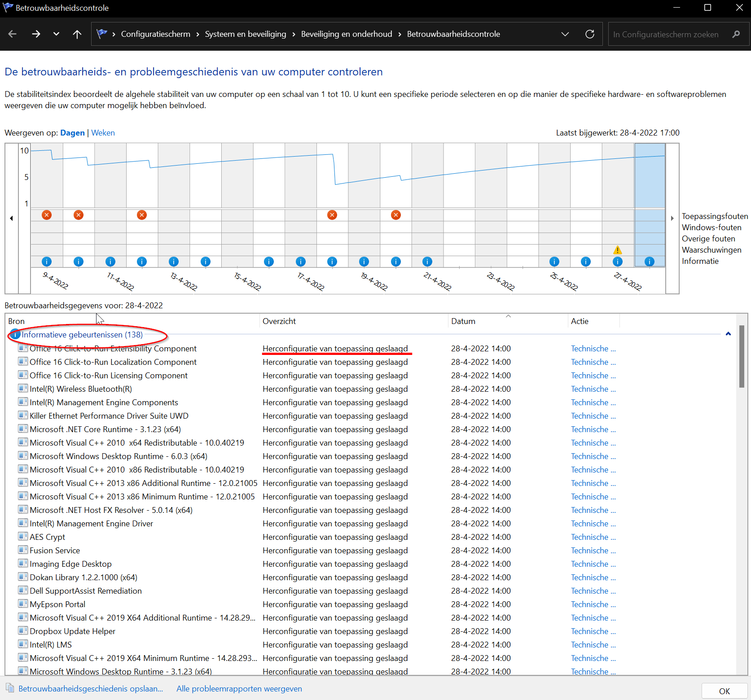
Task: Switch the chart view to Weken
Action: [x=103, y=133]
